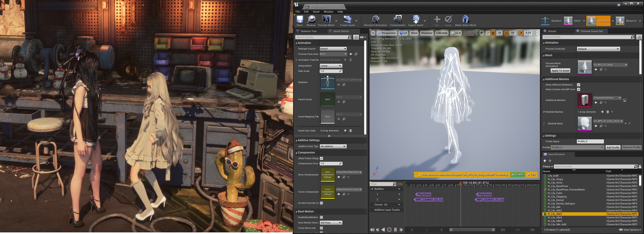Screen dimensions: 644x234
Task: Click the Add Profile button
Action: pyautogui.click(x=613, y=147)
